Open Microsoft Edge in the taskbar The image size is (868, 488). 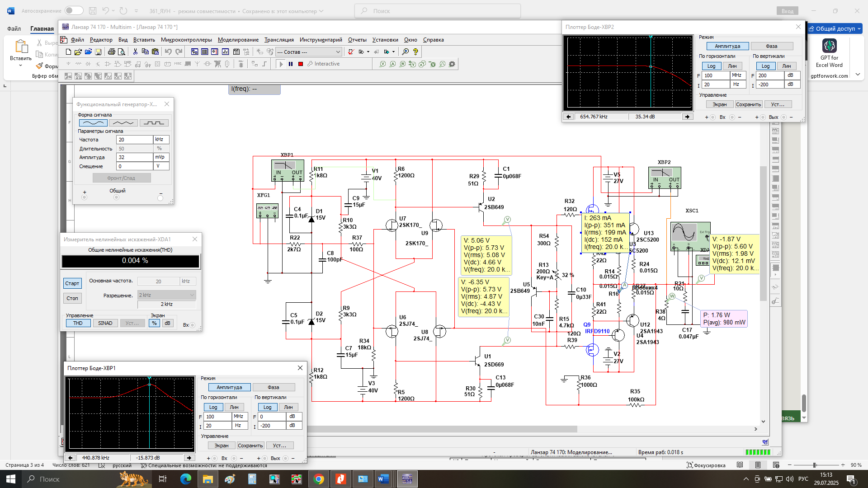coord(186,479)
